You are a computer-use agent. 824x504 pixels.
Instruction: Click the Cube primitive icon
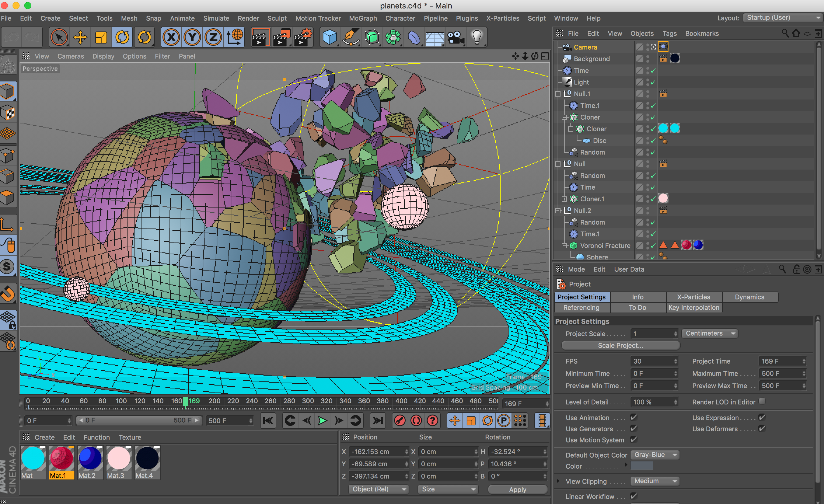click(x=329, y=37)
